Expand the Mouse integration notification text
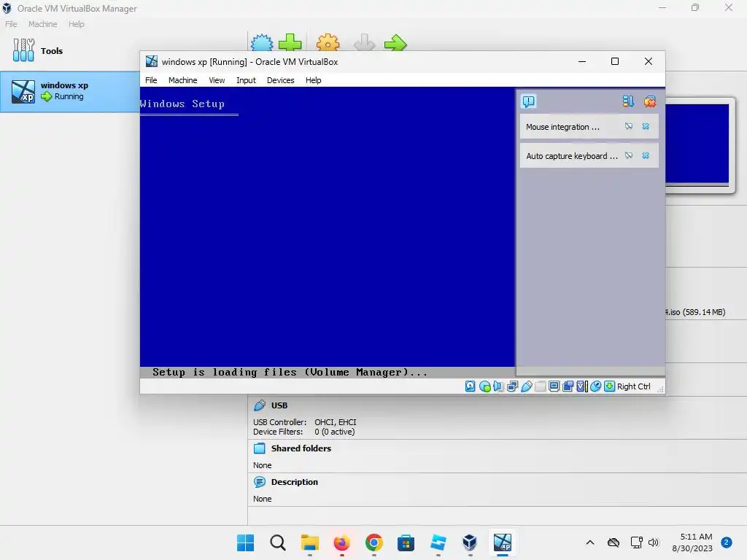Image resolution: width=747 pixels, height=560 pixels. 562,127
